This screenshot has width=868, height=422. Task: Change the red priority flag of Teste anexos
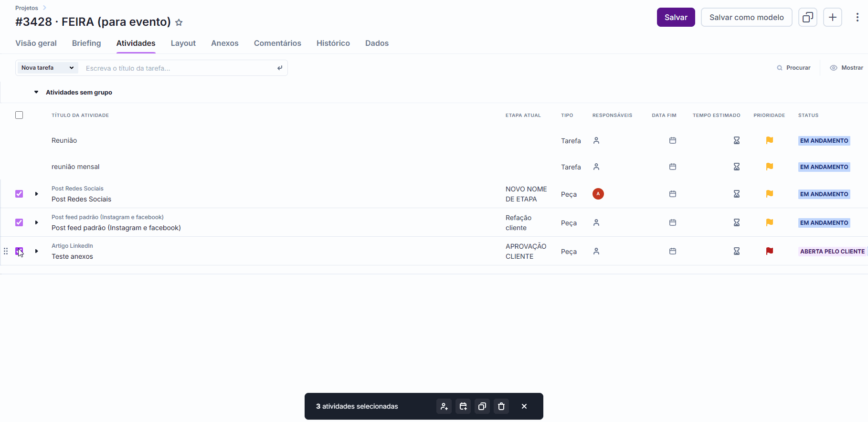770,251
